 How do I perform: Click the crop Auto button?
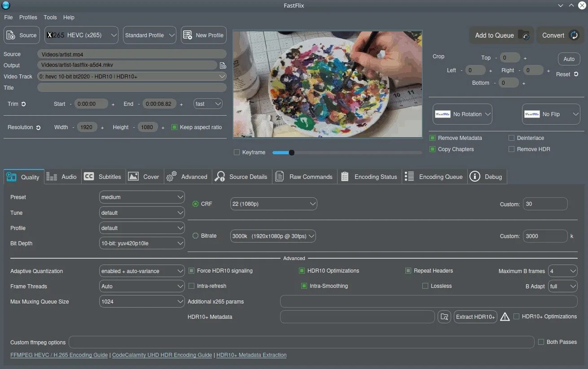(x=569, y=59)
